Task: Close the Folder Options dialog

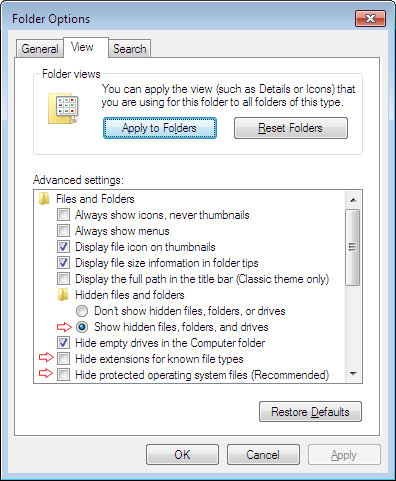Action: 370,18
